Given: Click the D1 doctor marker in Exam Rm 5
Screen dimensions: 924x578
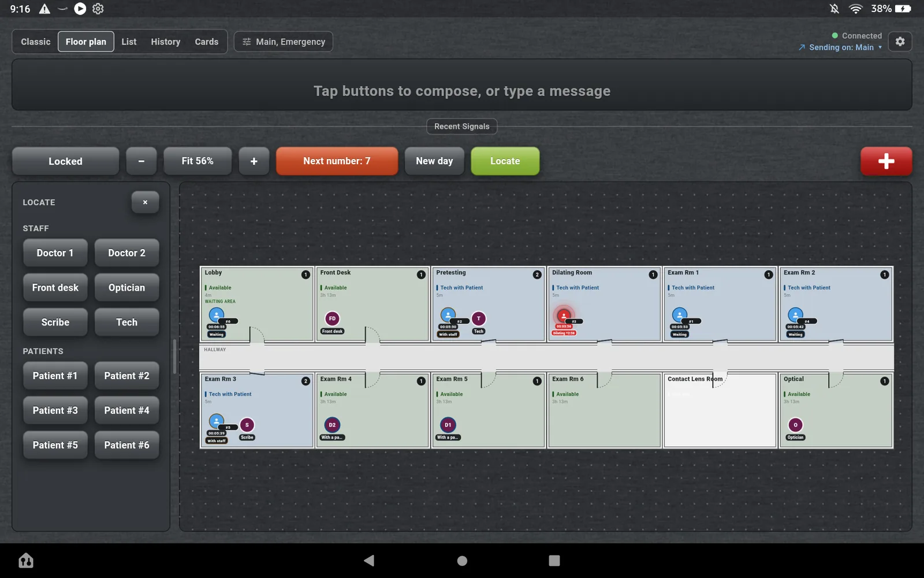Looking at the screenshot, I should [x=448, y=425].
